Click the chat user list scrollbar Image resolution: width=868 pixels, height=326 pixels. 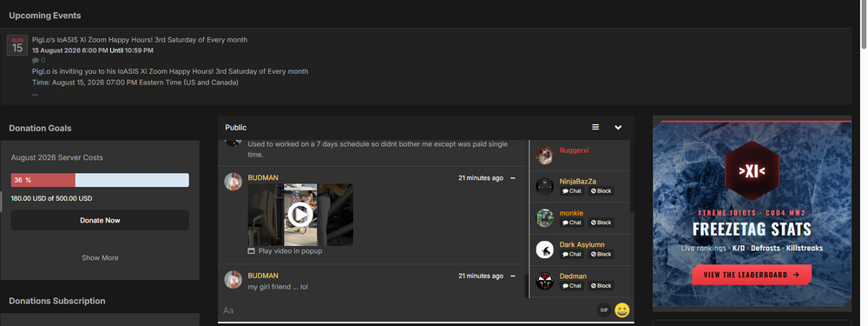tap(632, 176)
